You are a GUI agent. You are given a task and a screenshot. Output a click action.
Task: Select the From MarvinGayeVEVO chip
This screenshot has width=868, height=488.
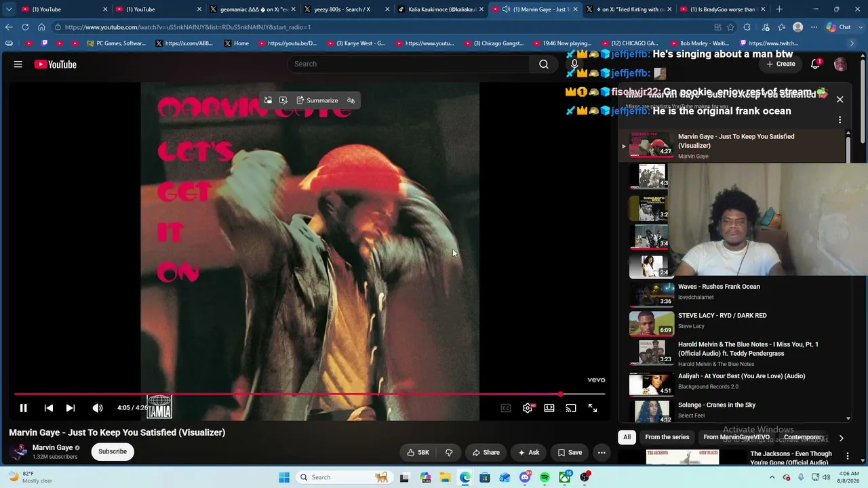tap(736, 437)
